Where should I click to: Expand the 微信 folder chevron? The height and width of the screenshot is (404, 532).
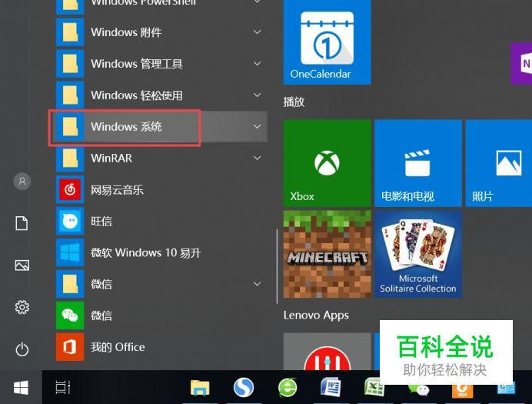pyautogui.click(x=258, y=284)
